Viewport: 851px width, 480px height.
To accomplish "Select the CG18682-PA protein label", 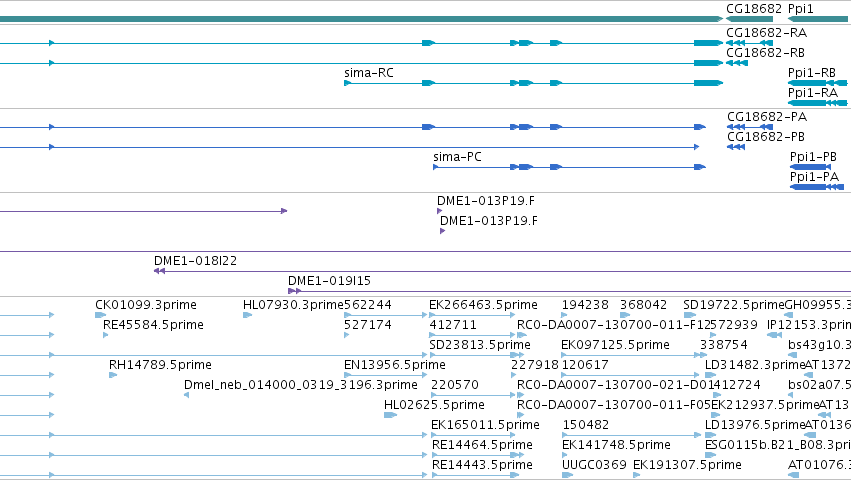I will (767, 117).
